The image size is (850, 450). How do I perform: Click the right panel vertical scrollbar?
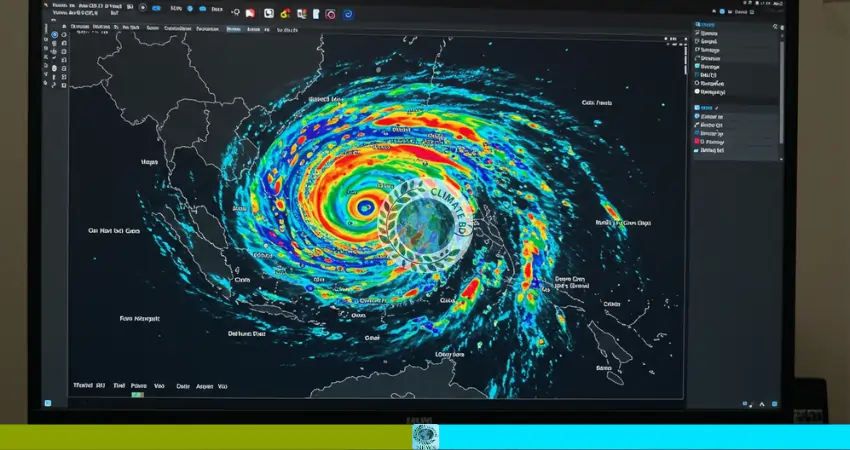pos(782,92)
